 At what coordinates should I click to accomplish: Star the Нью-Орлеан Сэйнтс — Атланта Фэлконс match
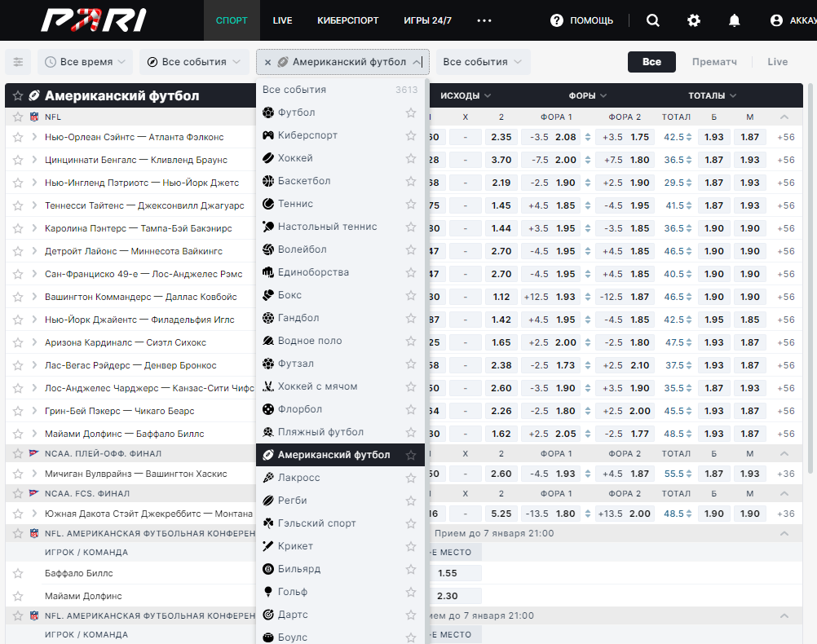(18, 137)
